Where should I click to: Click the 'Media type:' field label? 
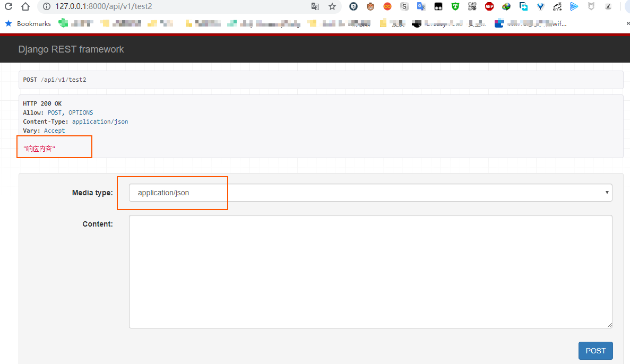point(92,193)
